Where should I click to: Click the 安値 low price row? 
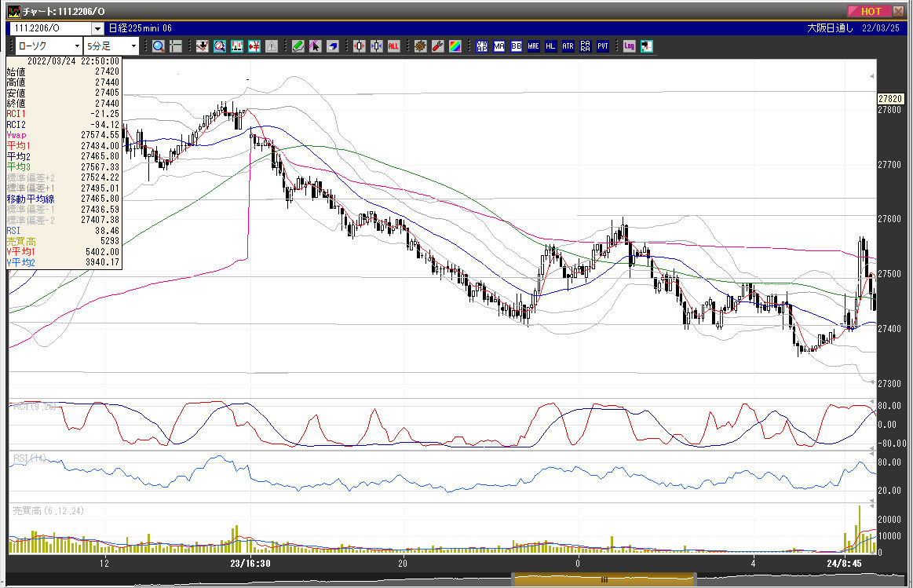64,93
